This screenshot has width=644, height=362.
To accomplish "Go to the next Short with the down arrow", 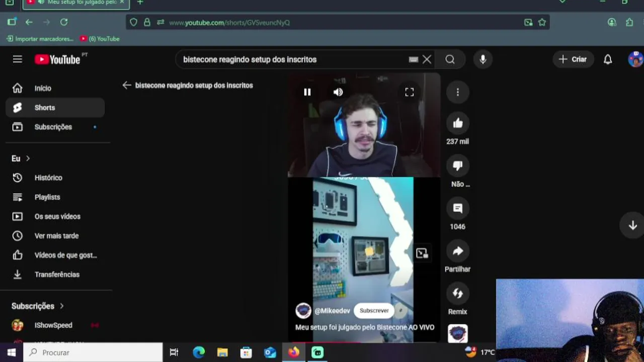I will tap(633, 225).
